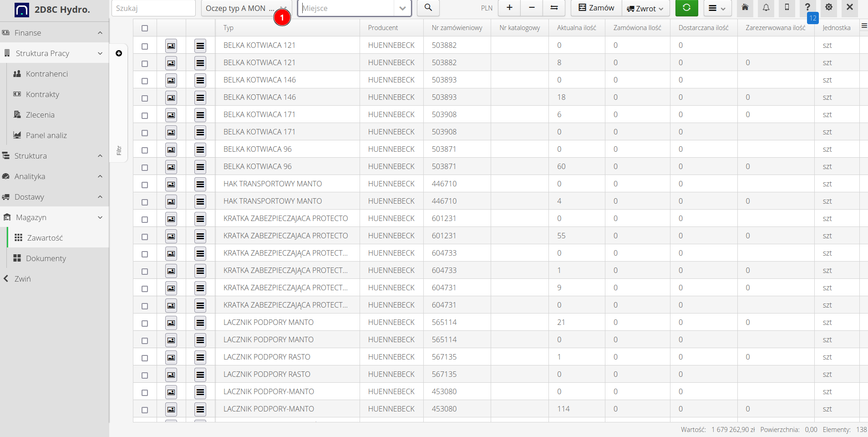Open the help question mark icon
Image resolution: width=868 pixels, height=437 pixels.
point(807,7)
